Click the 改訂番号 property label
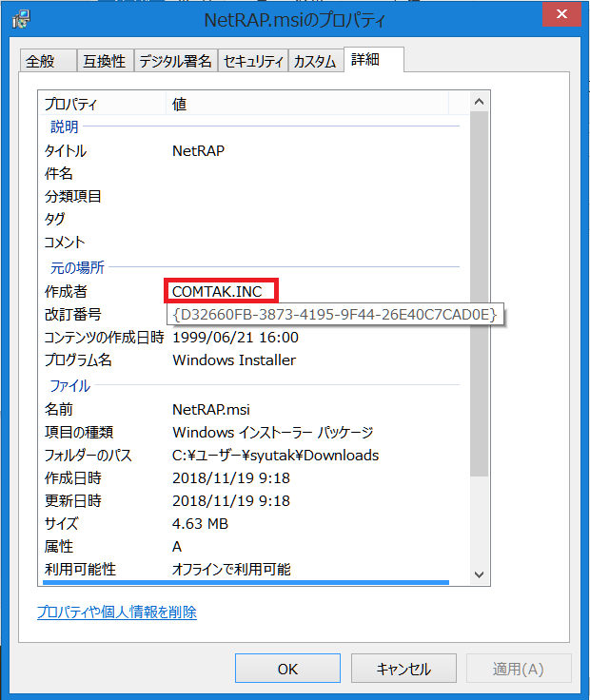590x700 pixels. coord(73,314)
